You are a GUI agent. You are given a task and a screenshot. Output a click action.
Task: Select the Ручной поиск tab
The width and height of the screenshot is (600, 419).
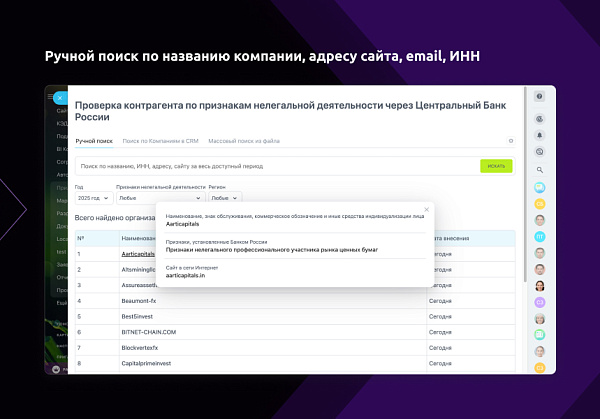tap(94, 141)
